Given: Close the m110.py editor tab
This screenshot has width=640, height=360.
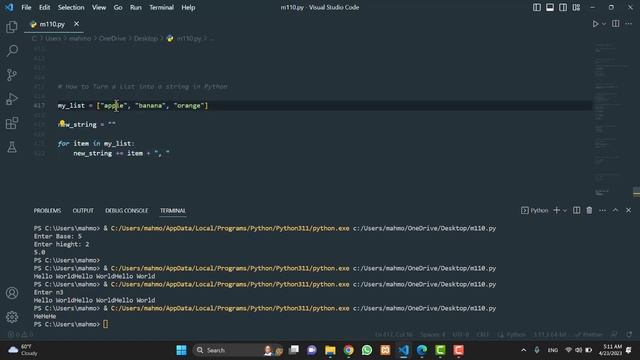Looking at the screenshot, I should coord(76,24).
